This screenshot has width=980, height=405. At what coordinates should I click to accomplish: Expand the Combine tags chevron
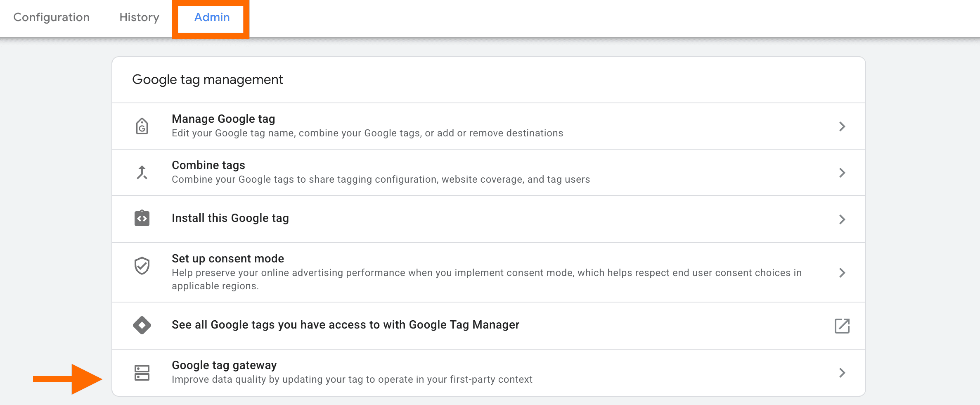point(842,173)
